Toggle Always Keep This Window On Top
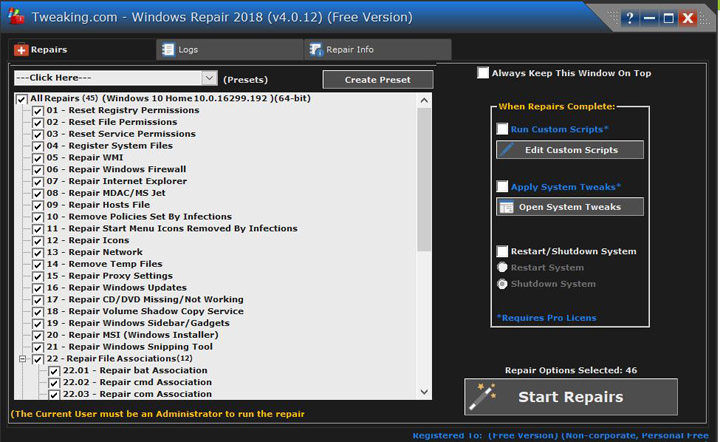720x442 pixels. pyautogui.click(x=483, y=73)
